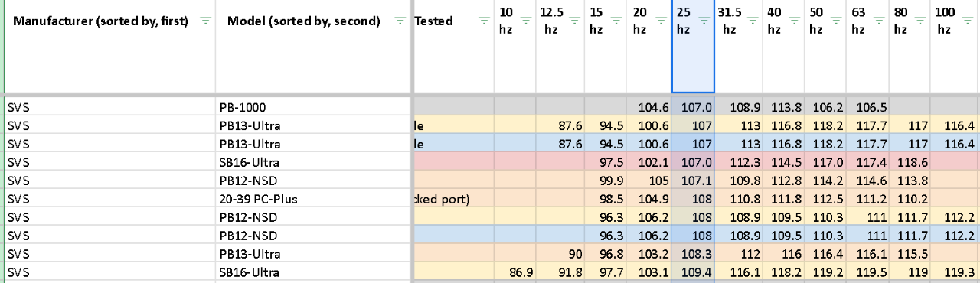The height and width of the screenshot is (283, 980).
Task: Open the Manufacturer column filter icon
Action: (204, 21)
